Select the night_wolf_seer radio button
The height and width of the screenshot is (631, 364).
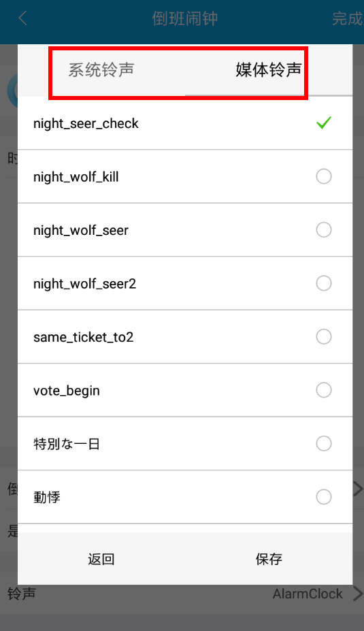[x=324, y=230]
